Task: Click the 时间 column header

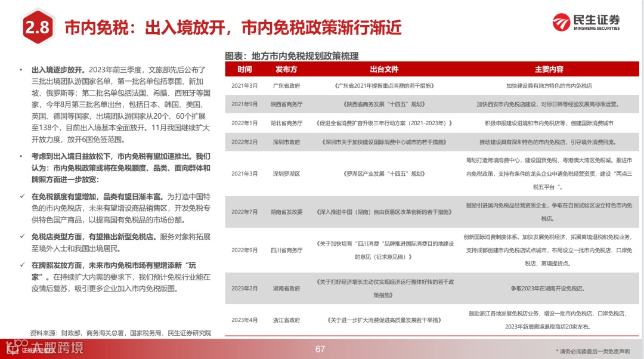Action: pos(244,69)
